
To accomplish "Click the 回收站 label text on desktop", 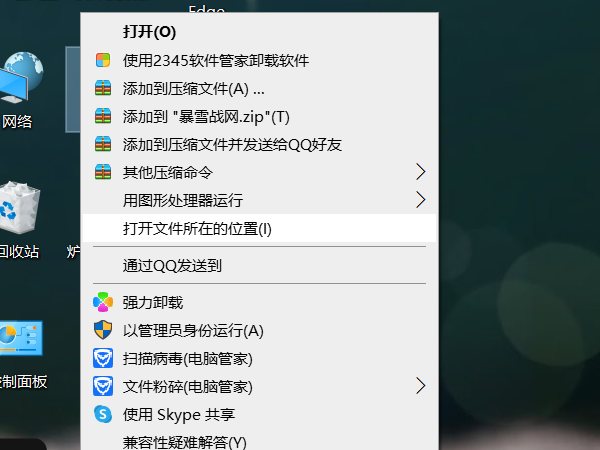I will click(x=19, y=251).
